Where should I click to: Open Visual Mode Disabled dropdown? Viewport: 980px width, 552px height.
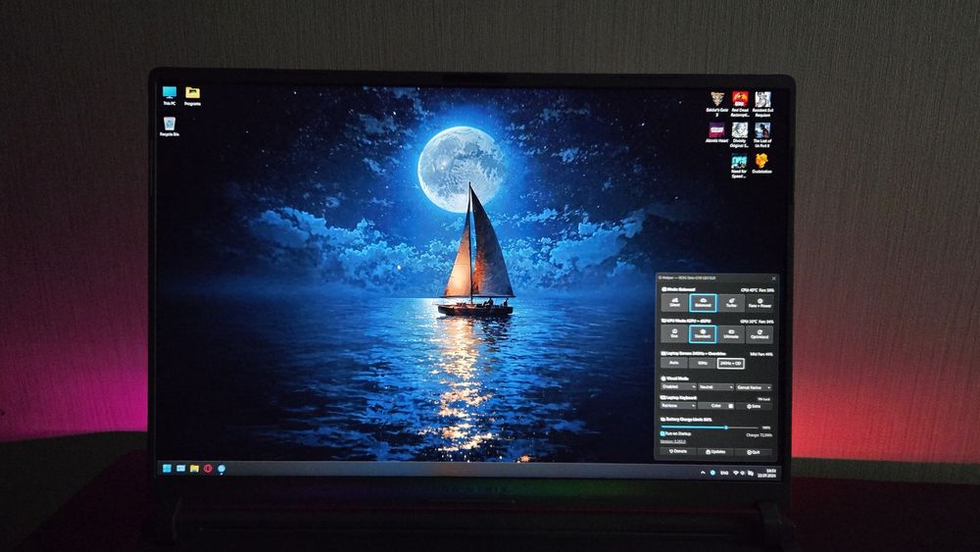(x=679, y=387)
